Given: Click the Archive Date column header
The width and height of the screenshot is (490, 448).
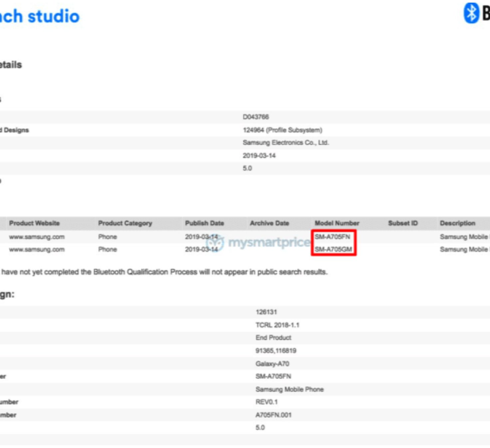Looking at the screenshot, I should pos(269,223).
